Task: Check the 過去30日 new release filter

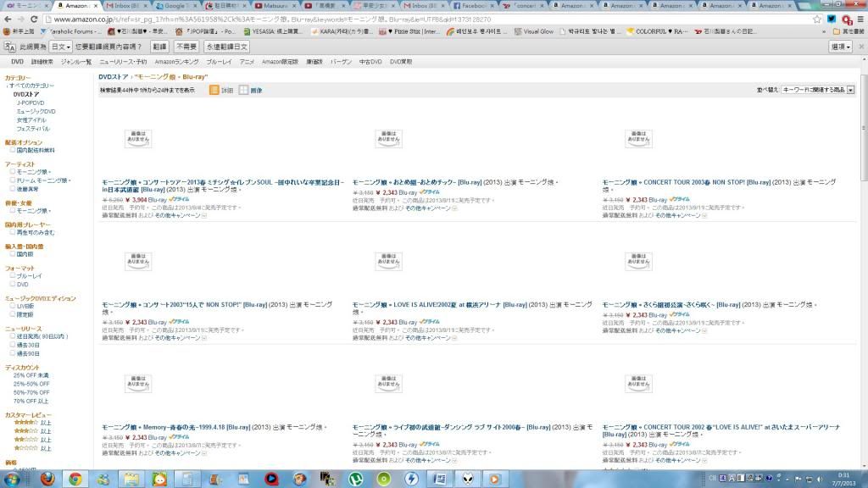Action: coord(12,345)
